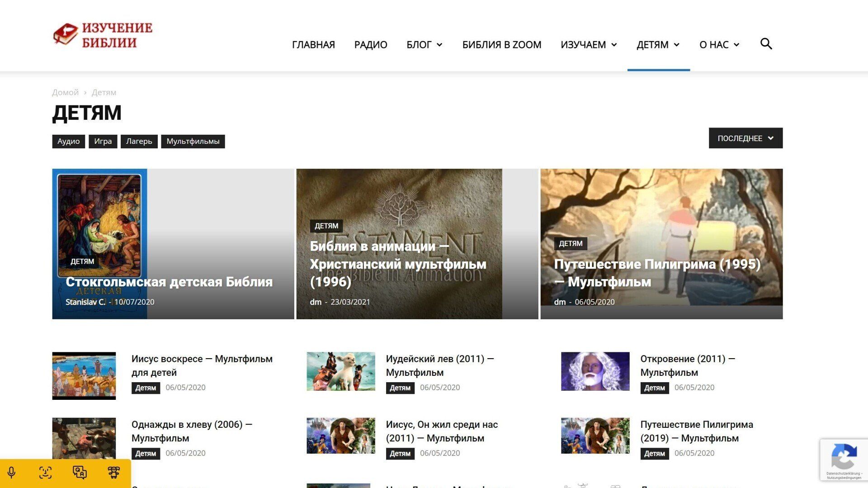Filter by the Игра subcategory
The width and height of the screenshot is (868, 488).
(x=103, y=141)
